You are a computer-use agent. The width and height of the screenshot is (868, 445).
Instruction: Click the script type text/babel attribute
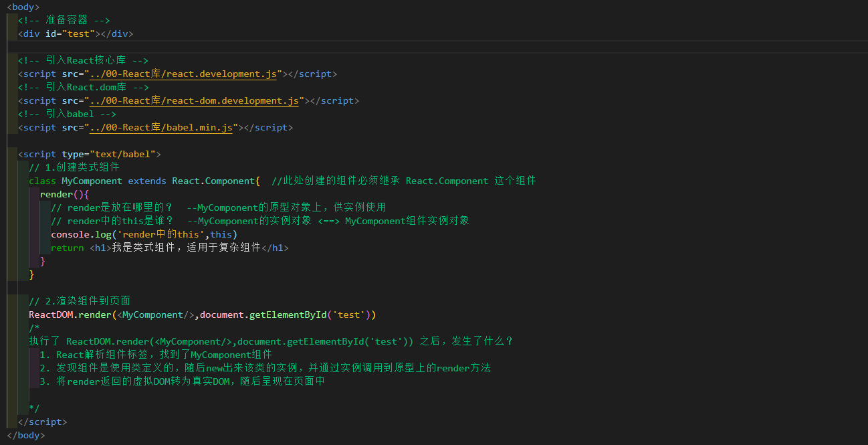point(110,153)
